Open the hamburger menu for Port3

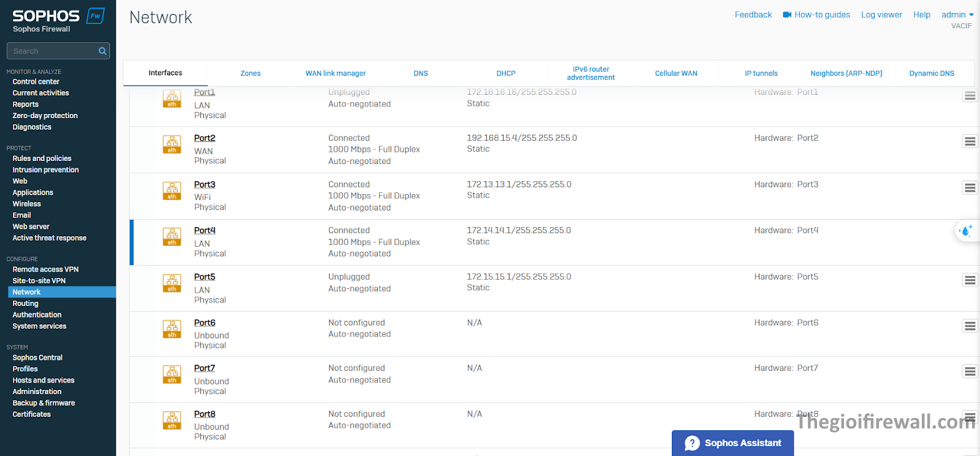[x=970, y=188]
